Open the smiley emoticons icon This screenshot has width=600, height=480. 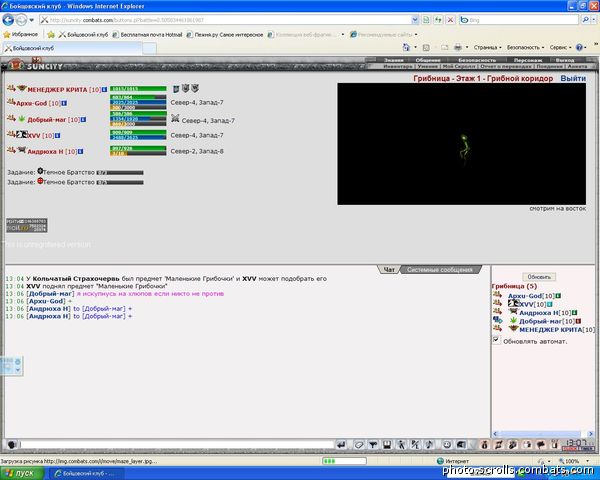447,444
